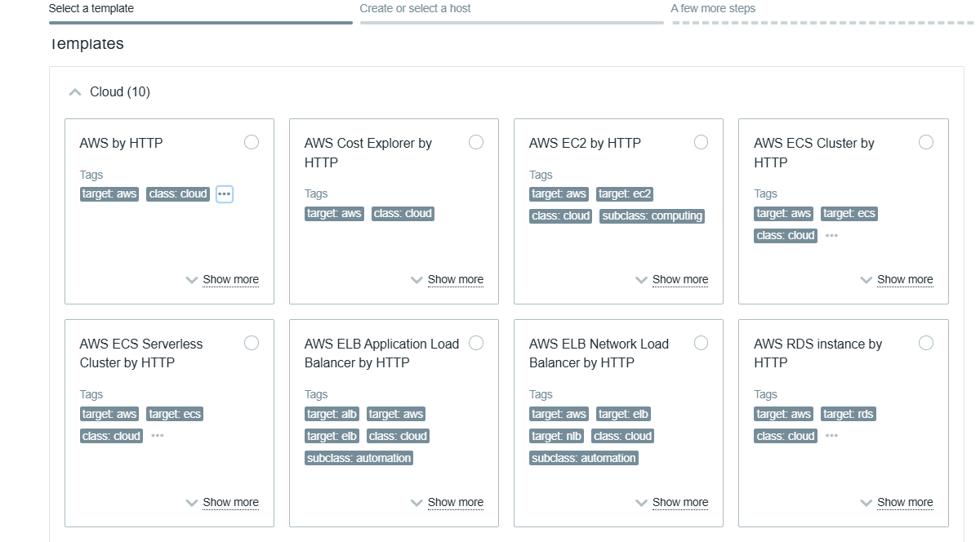This screenshot has width=980, height=542.
Task: Select AWS ELB Network Load Balancer radio
Action: pyautogui.click(x=701, y=343)
